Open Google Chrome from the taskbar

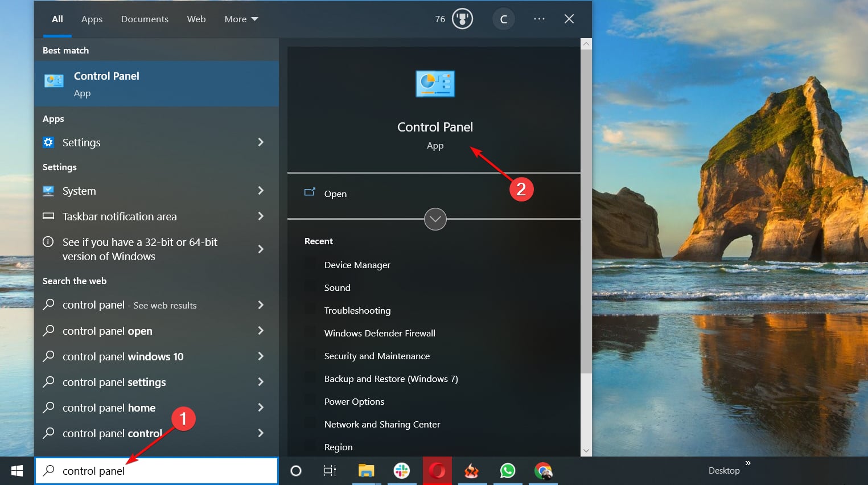[x=544, y=471]
